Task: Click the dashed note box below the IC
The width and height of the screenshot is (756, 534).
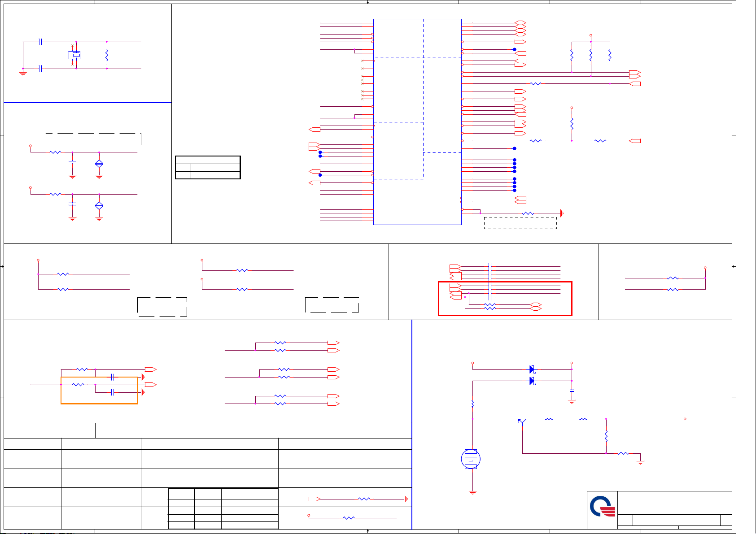Action: pyautogui.click(x=520, y=223)
